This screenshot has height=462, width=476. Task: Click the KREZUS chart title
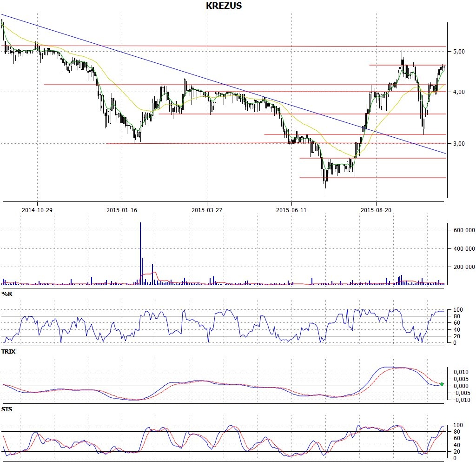pos(224,6)
